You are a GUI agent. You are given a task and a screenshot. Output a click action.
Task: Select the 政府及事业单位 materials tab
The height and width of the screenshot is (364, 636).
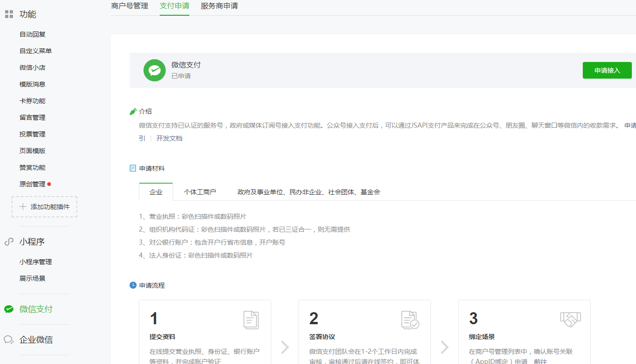pos(309,192)
